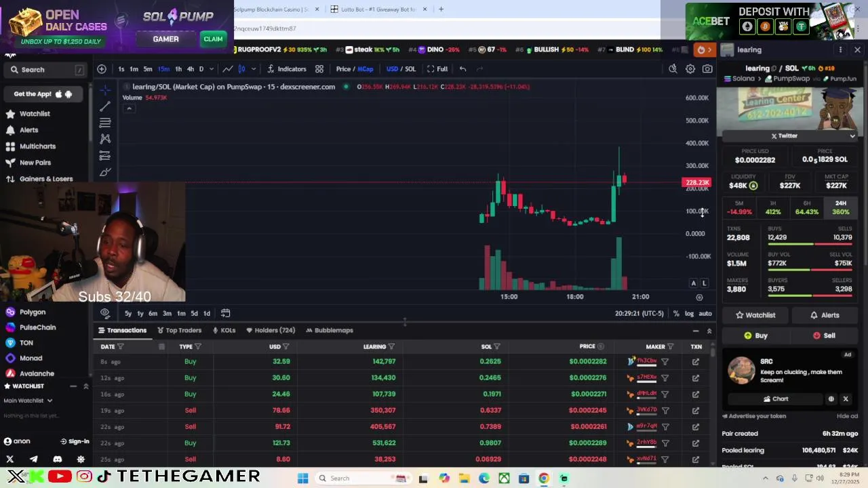Set chart interval to 1h
Image resolution: width=868 pixels, height=488 pixels.
tap(178, 68)
